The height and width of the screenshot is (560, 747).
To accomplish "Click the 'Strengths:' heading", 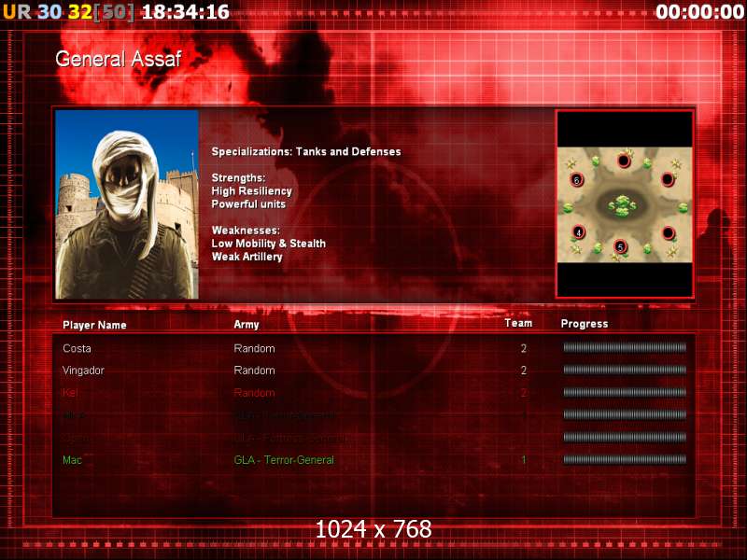I will 238,177.
